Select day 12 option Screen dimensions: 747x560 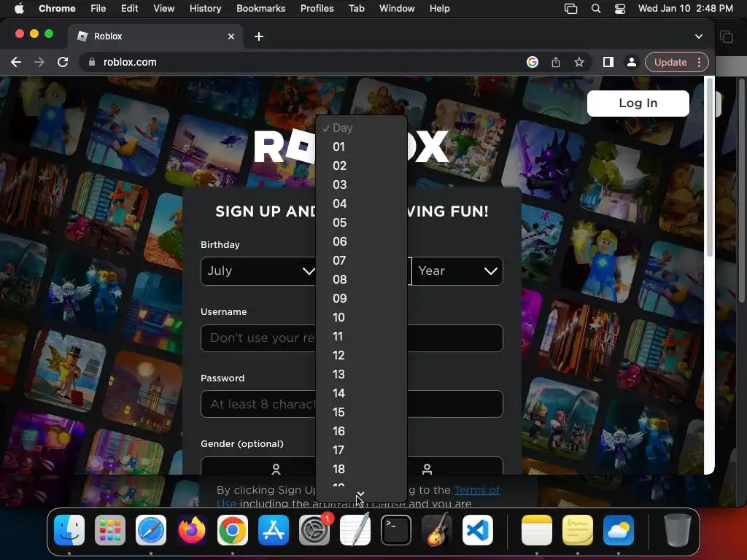(x=361, y=355)
